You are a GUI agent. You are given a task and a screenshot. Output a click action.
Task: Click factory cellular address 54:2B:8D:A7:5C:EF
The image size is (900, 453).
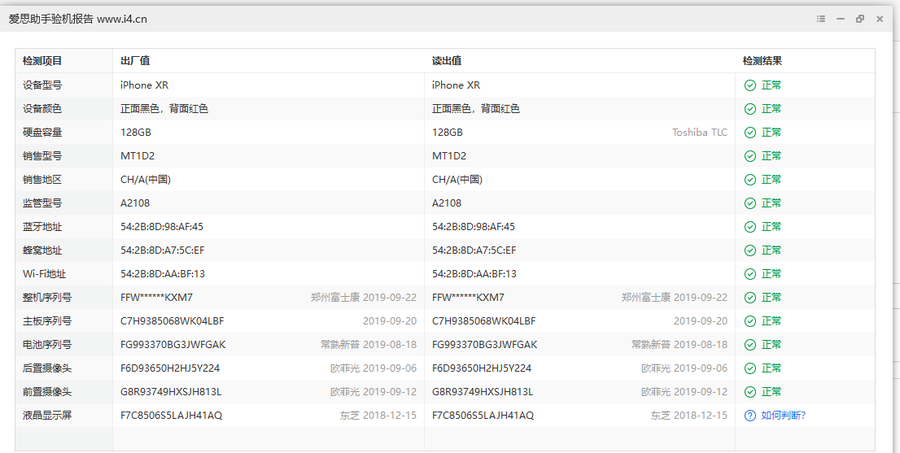tap(162, 250)
